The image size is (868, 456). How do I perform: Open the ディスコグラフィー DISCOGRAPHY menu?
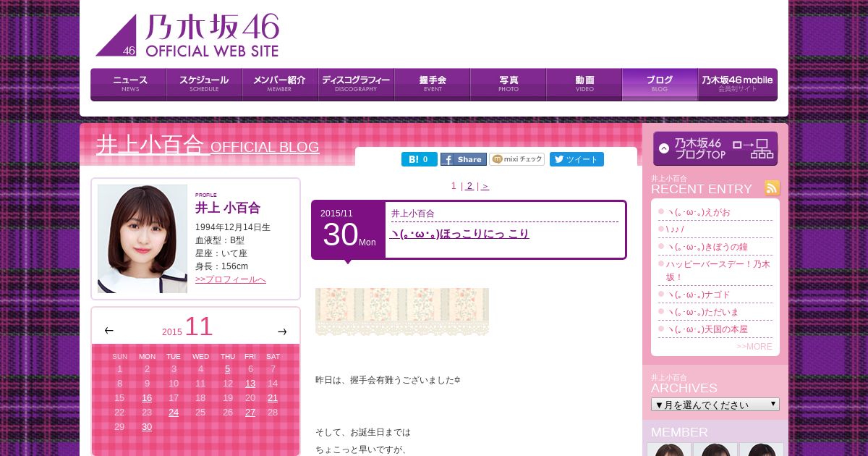(357, 84)
